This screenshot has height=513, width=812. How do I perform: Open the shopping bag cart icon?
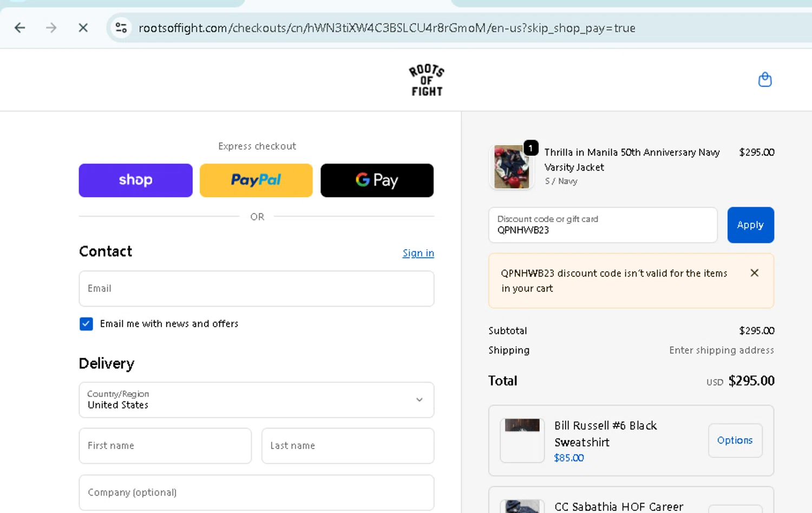tap(765, 80)
